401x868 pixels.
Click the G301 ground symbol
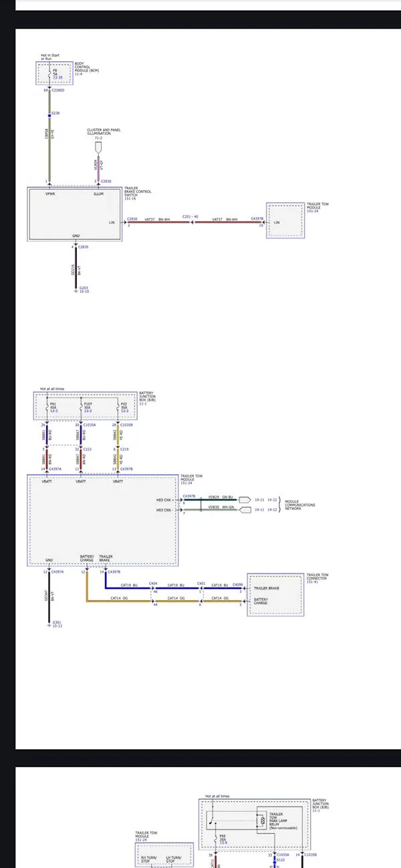pyautogui.click(x=49, y=625)
